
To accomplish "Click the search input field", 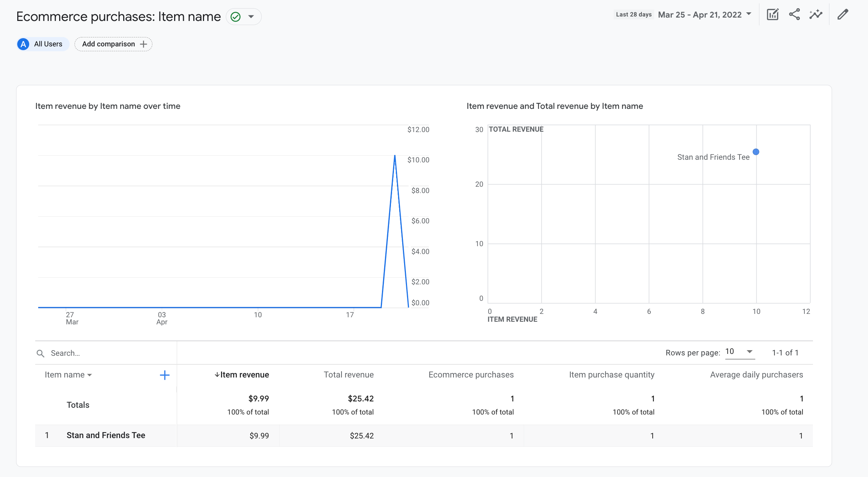I will 106,353.
